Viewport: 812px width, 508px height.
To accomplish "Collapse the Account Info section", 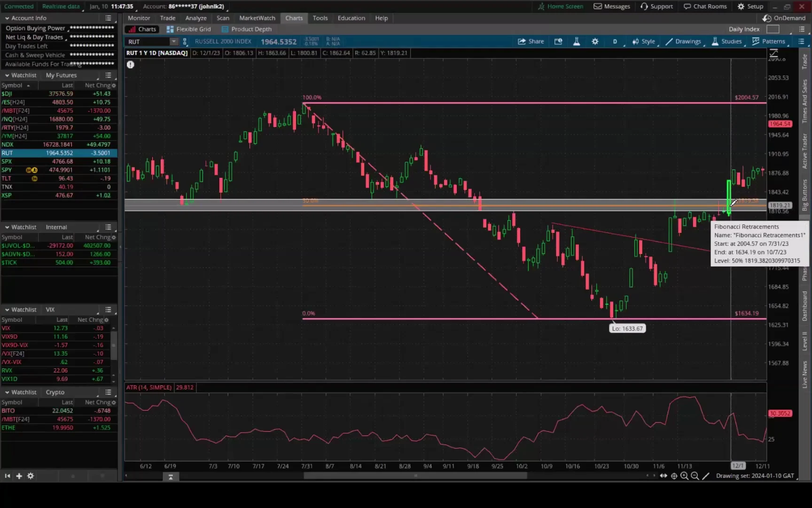I will click(7, 18).
